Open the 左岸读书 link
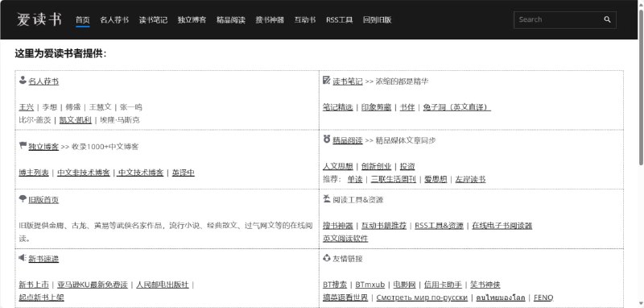The image size is (644, 308). click(x=471, y=179)
